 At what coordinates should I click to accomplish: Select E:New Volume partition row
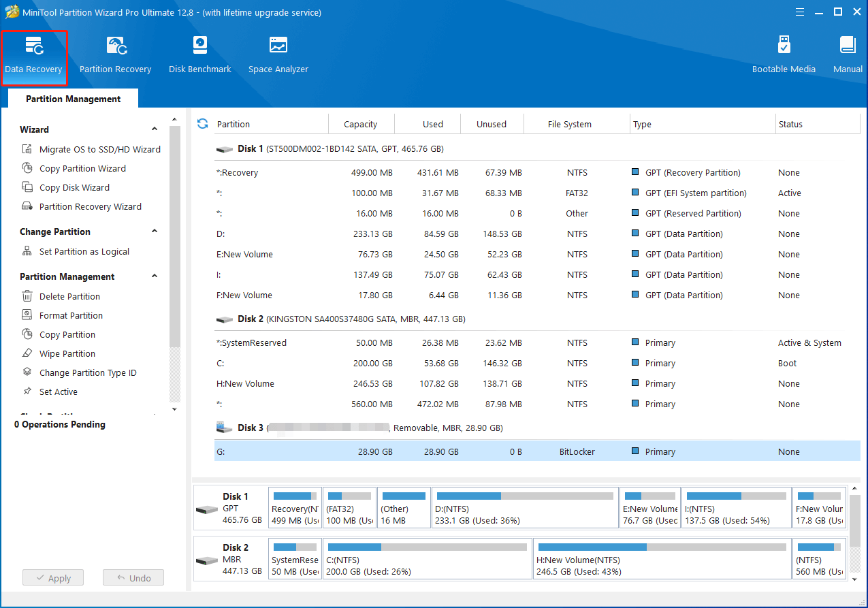pyautogui.click(x=537, y=254)
